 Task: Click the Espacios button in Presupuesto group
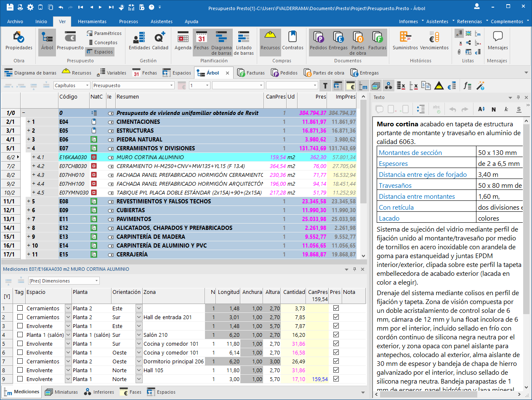pyautogui.click(x=99, y=52)
